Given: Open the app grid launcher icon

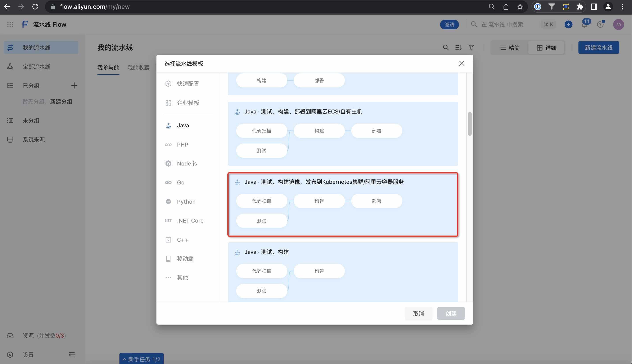Looking at the screenshot, I should click(x=10, y=24).
